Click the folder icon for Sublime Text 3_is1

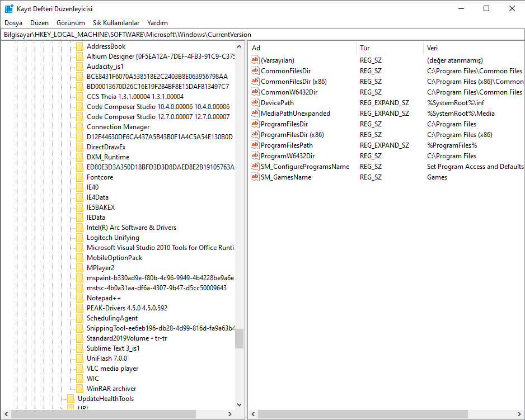point(80,348)
